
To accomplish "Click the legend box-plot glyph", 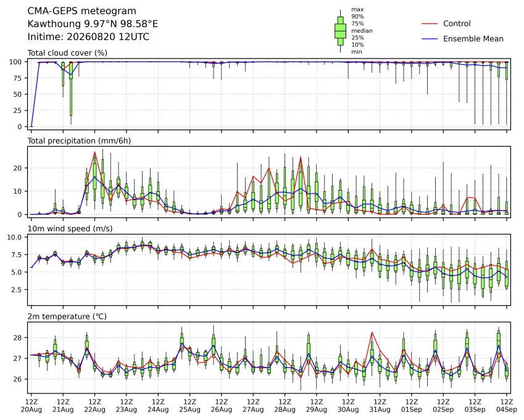I will (340, 31).
